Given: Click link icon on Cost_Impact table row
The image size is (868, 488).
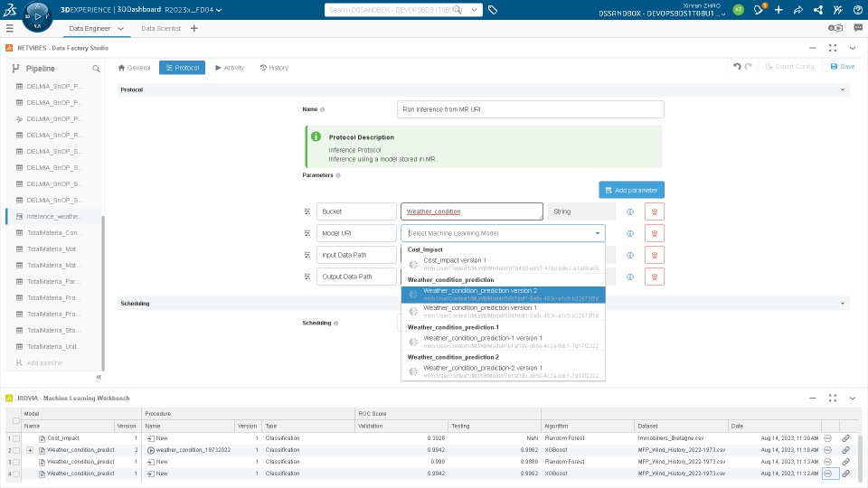Looking at the screenshot, I should click(846, 438).
